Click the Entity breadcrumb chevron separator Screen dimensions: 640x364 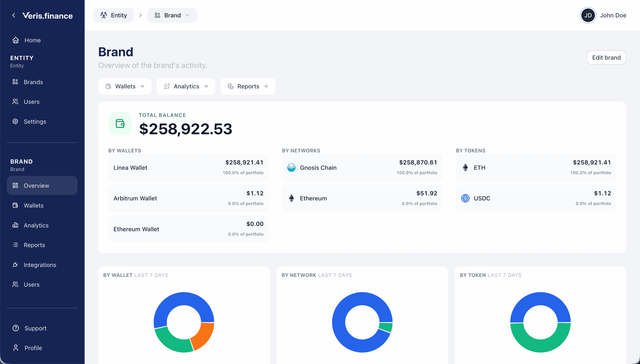pyautogui.click(x=141, y=15)
